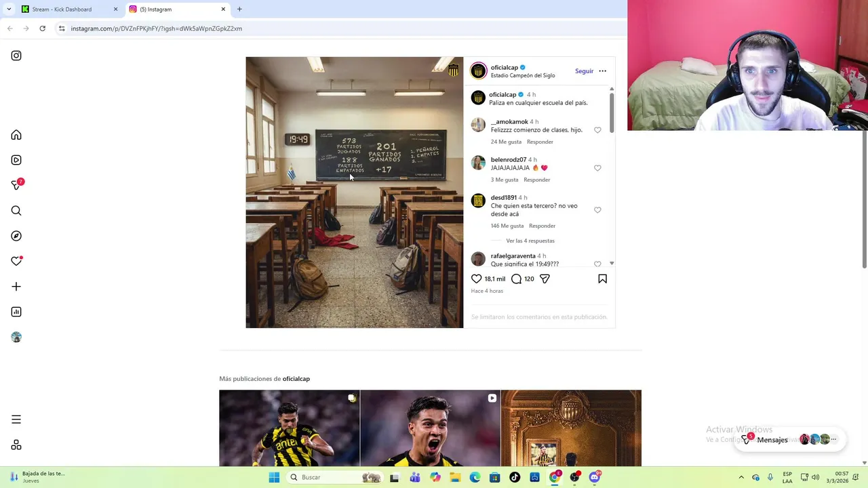Image resolution: width=868 pixels, height=488 pixels.
Task: Expand 'Ver las 4 respuestas' replies
Action: click(530, 241)
